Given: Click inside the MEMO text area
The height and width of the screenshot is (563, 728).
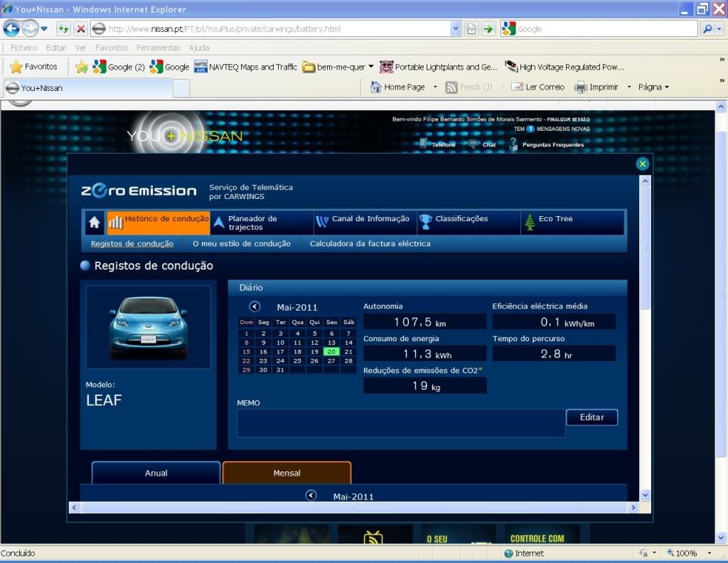Looking at the screenshot, I should (401, 423).
